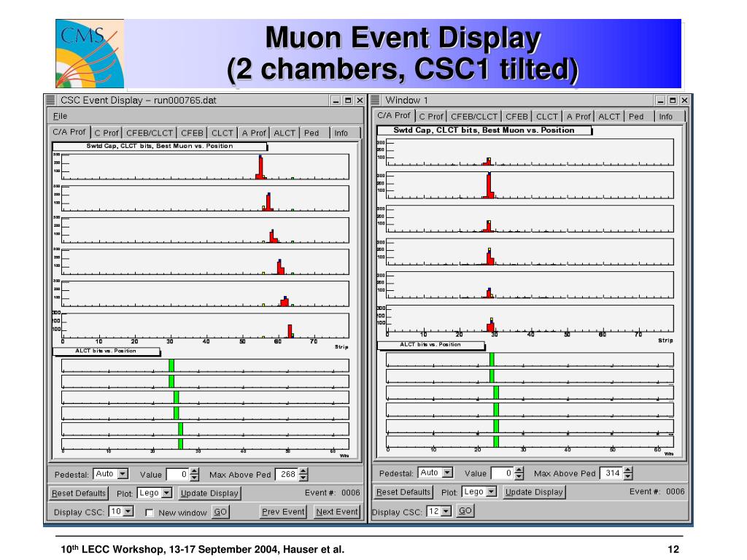Click "Event #: 0006" text in Window 1

click(x=657, y=491)
